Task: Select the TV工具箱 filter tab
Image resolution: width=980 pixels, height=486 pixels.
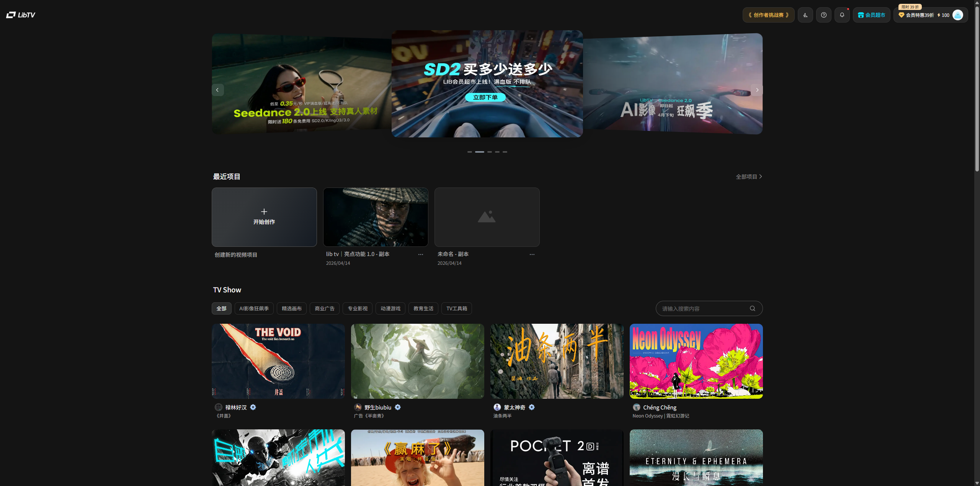Action: pyautogui.click(x=457, y=308)
